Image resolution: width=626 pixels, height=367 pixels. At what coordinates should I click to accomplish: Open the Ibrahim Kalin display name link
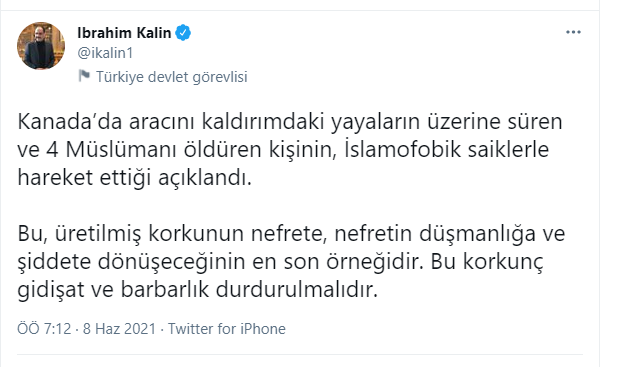(124, 33)
